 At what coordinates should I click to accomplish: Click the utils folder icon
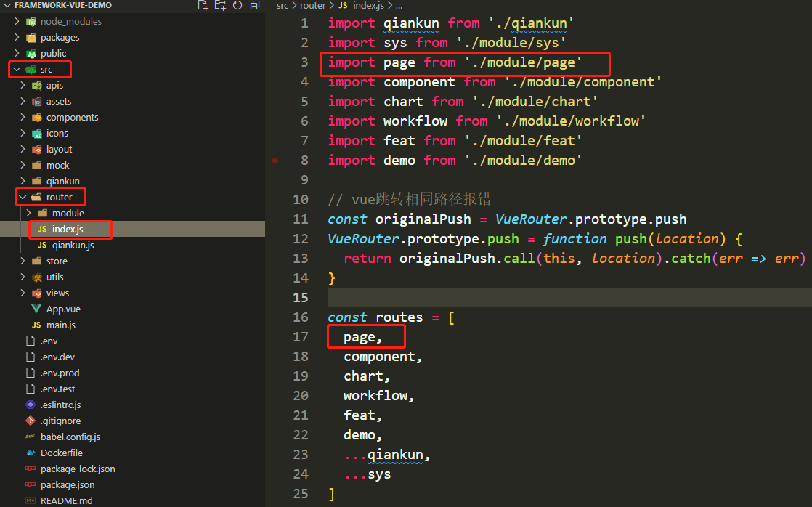pyautogui.click(x=37, y=277)
